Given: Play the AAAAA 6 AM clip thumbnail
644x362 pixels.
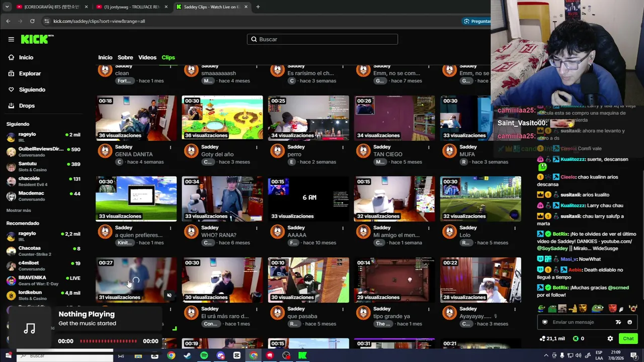Looking at the screenshot, I should click(308, 199).
